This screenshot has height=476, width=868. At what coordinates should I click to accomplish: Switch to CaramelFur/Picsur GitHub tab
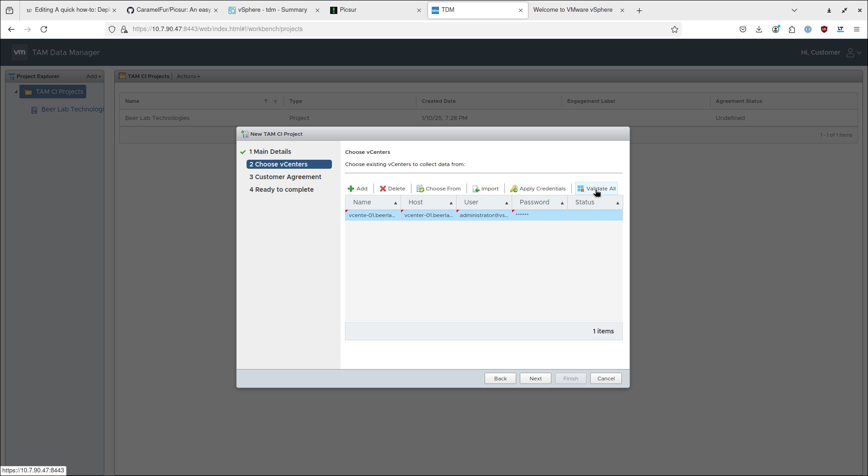[x=172, y=10]
